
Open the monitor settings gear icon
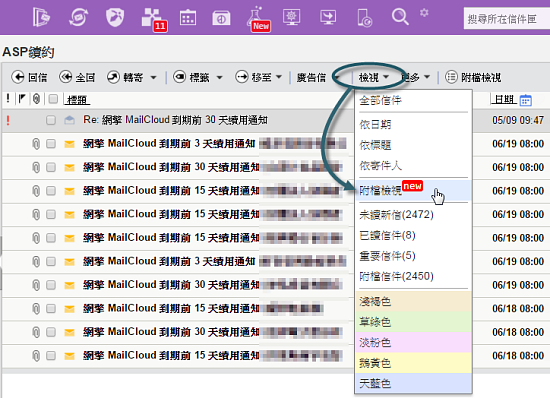[291, 17]
